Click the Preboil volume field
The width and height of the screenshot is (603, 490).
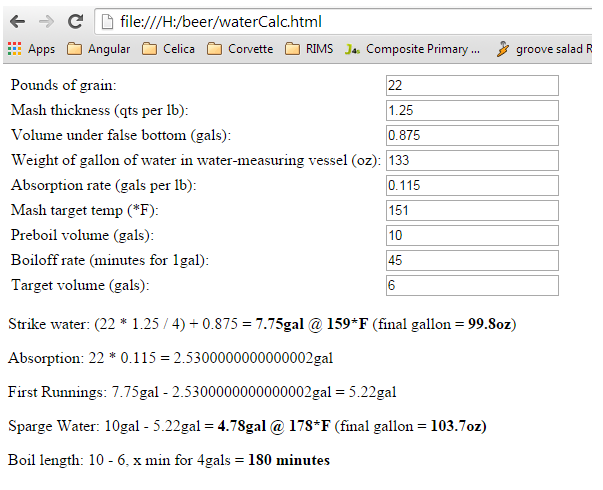pyautogui.click(x=472, y=235)
